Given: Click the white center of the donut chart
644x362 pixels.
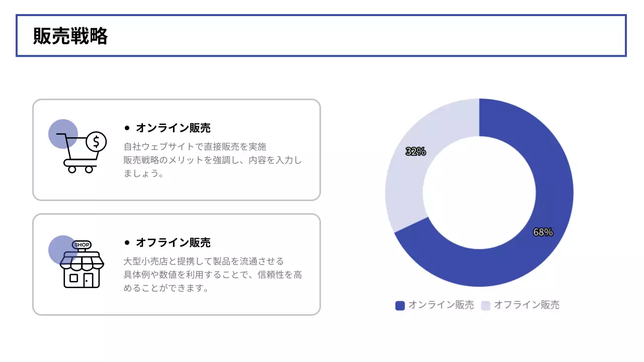Looking at the screenshot, I should [x=479, y=193].
